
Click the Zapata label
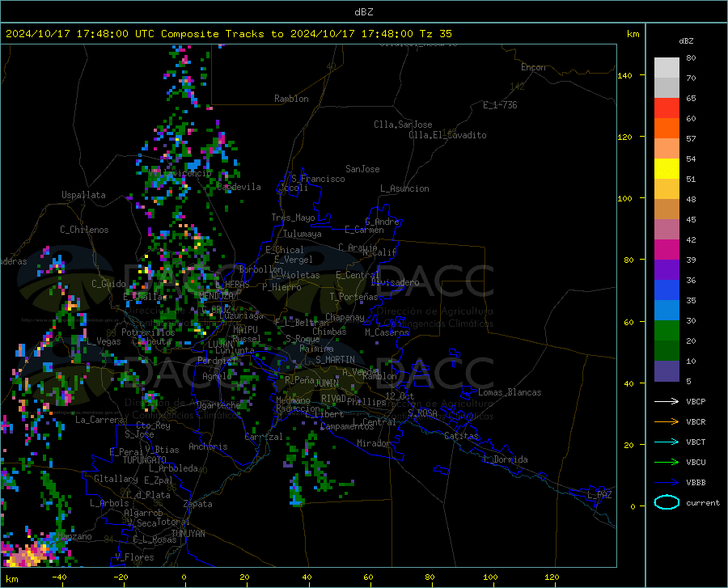pos(198,504)
